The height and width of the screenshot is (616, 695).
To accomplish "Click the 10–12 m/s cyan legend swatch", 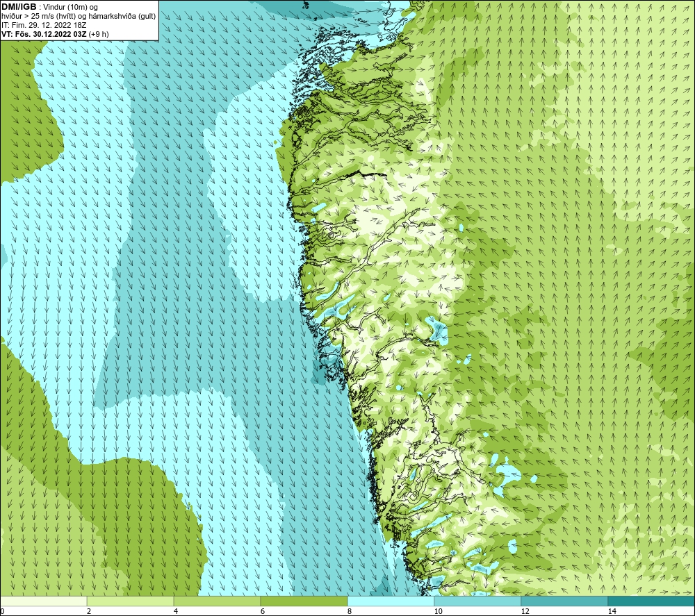I will pos(478,601).
